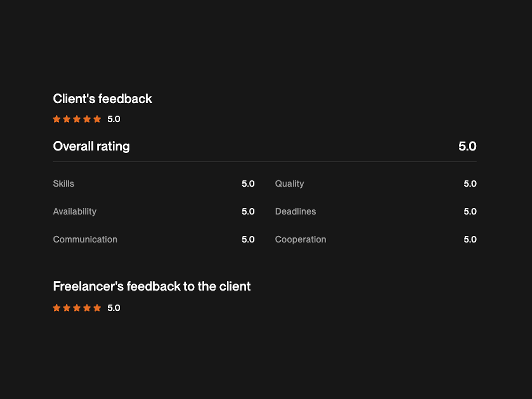Click the first star under Client's feedback

(57, 119)
